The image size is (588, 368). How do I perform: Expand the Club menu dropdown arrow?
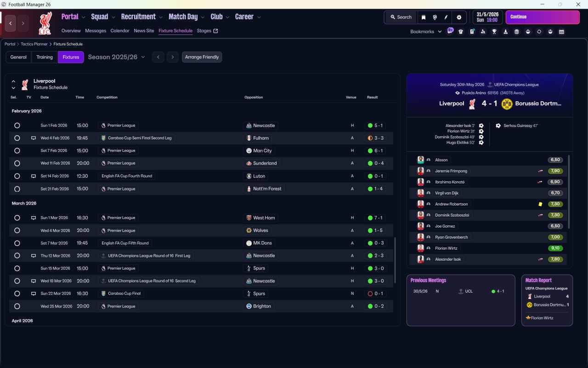[227, 17]
